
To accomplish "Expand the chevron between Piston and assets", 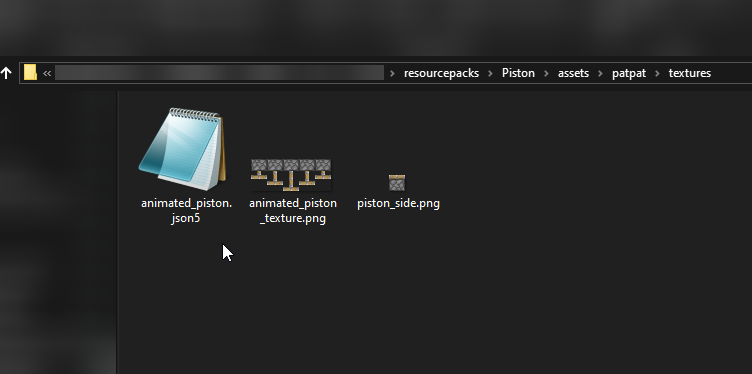I will 546,73.
